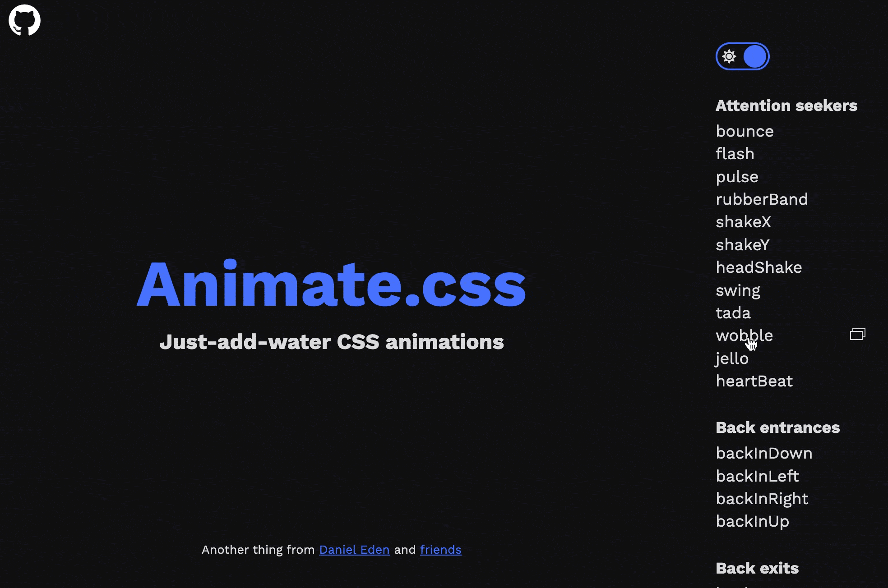Enable the headShake animation preview
Image resolution: width=888 pixels, height=588 pixels.
click(758, 267)
